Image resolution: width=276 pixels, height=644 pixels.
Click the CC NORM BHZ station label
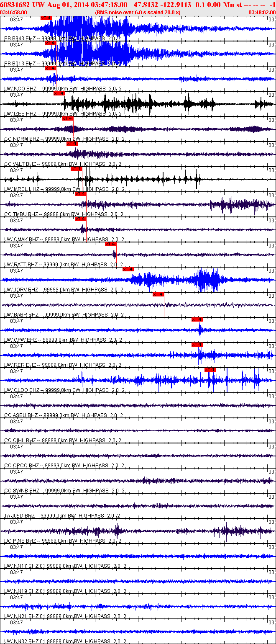click(64, 139)
